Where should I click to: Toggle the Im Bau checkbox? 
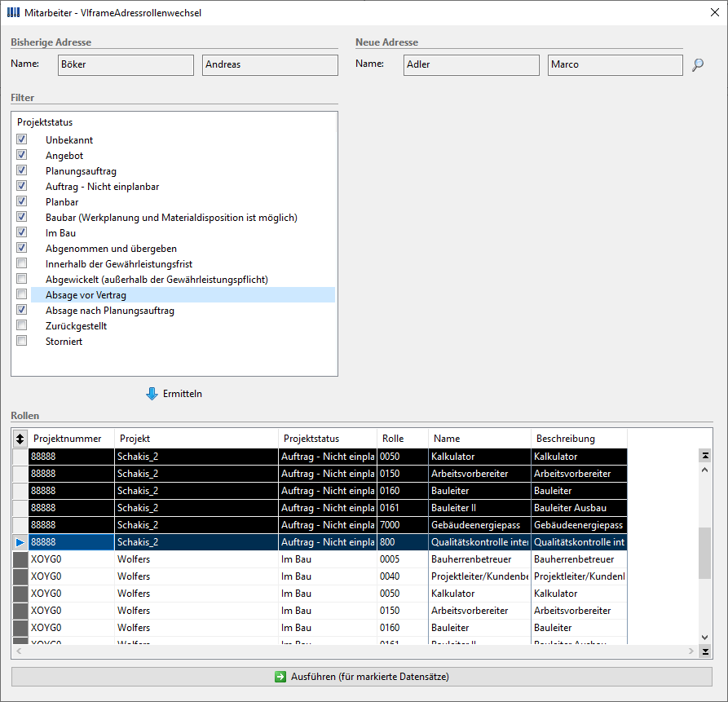coord(22,232)
